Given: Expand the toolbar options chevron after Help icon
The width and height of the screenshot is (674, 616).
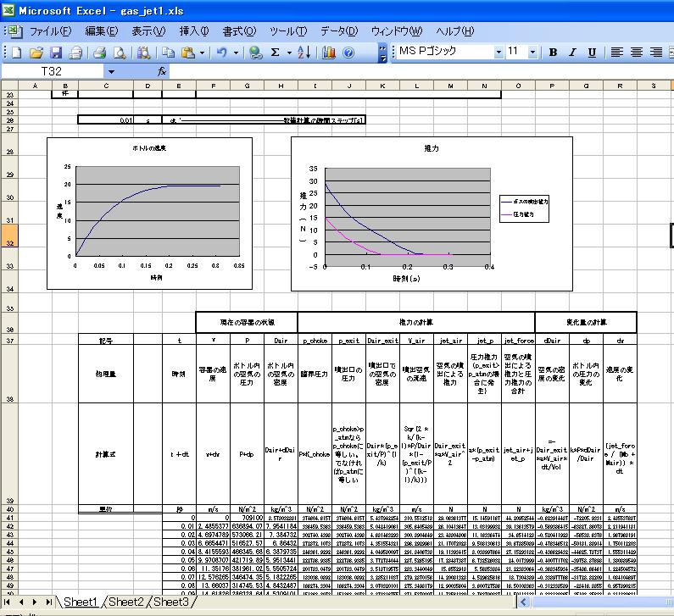Looking at the screenshot, I should (382, 53).
